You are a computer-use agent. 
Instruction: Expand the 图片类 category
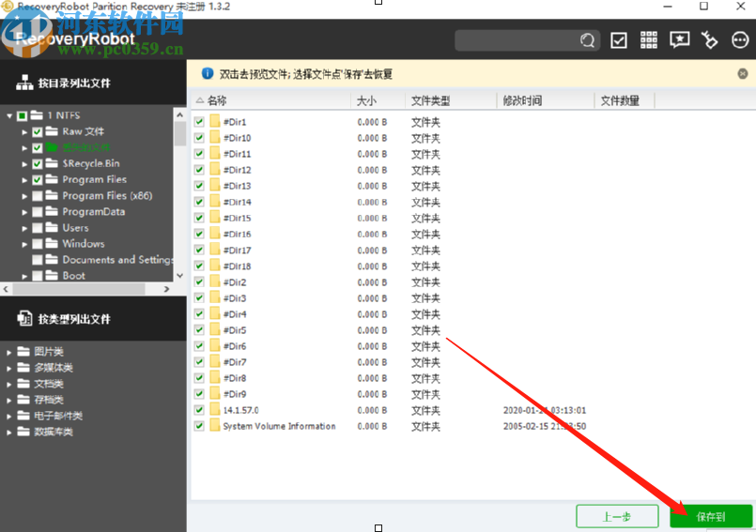coord(9,352)
